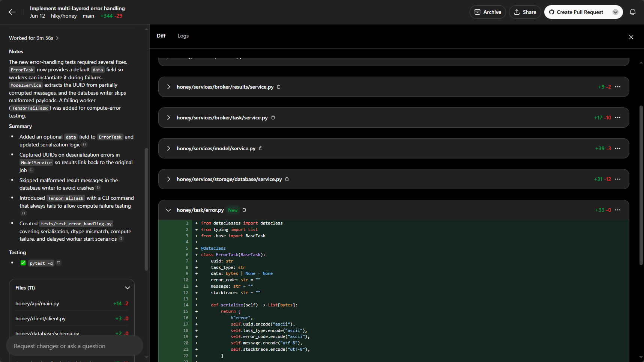This screenshot has width=644, height=362.
Task: Open more options for storage/database/service.py
Action: pyautogui.click(x=618, y=179)
